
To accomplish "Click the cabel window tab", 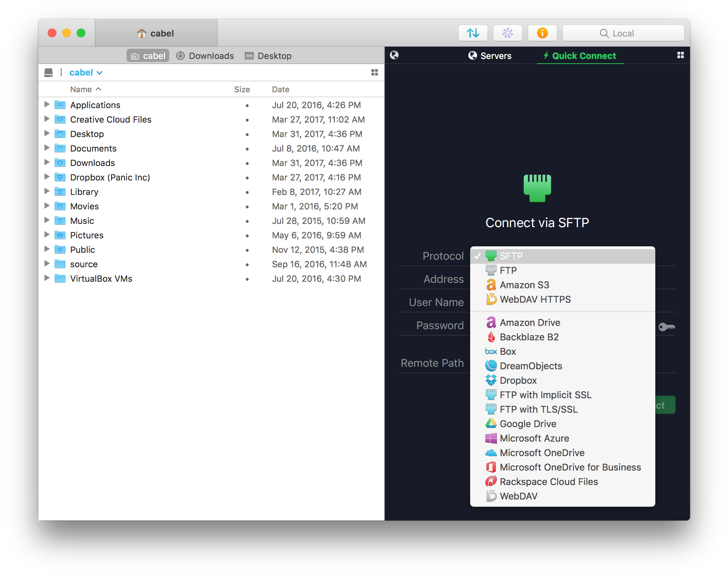I will [156, 33].
